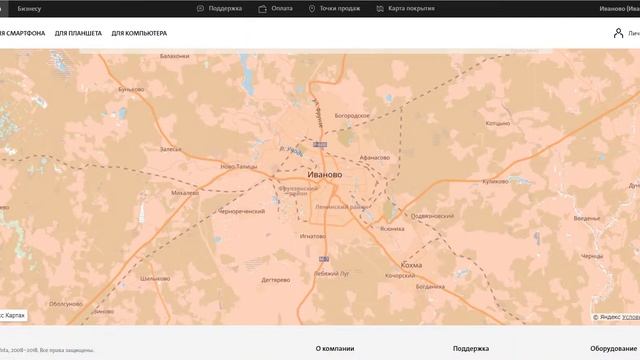Open Оплата in the top bar
The width and height of the screenshot is (640, 360).
coord(282,9)
